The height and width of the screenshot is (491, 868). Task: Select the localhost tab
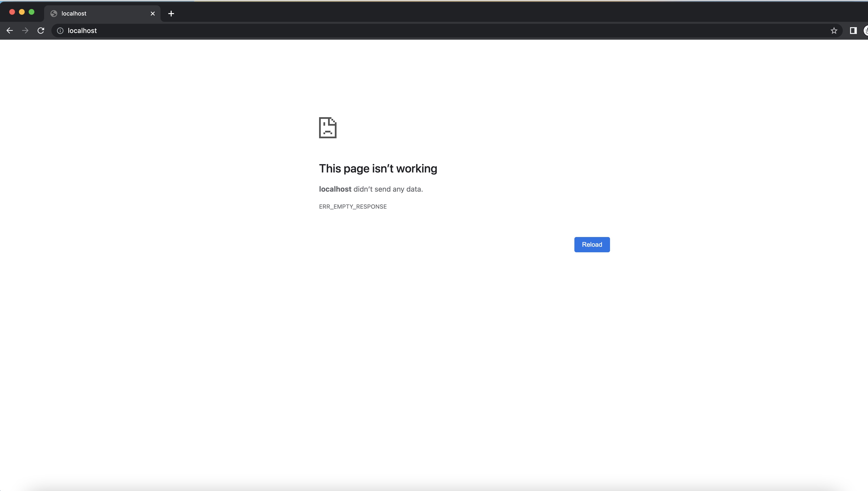98,14
